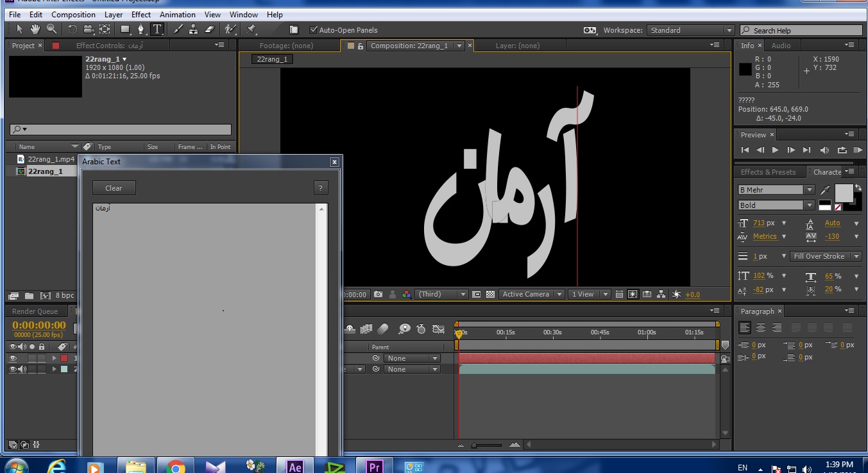This screenshot has height=473, width=868.
Task: Click the Show Channel RGB icon
Action: pos(407,295)
